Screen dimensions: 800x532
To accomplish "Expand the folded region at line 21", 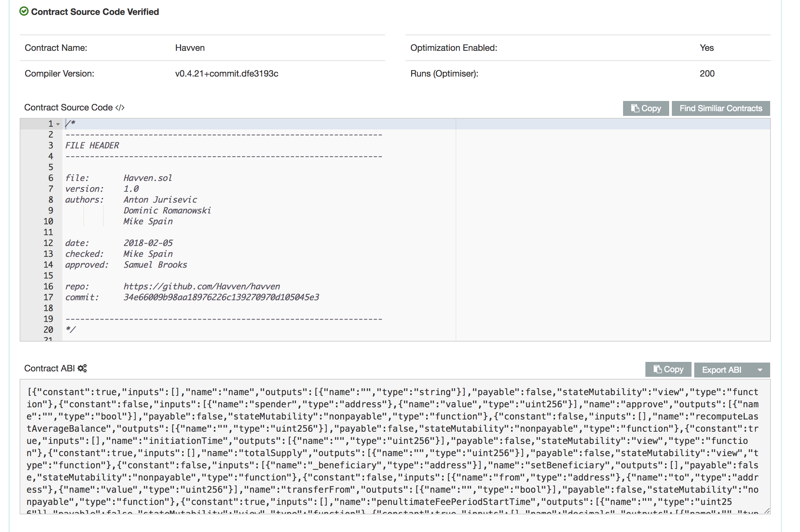I will pyautogui.click(x=58, y=339).
